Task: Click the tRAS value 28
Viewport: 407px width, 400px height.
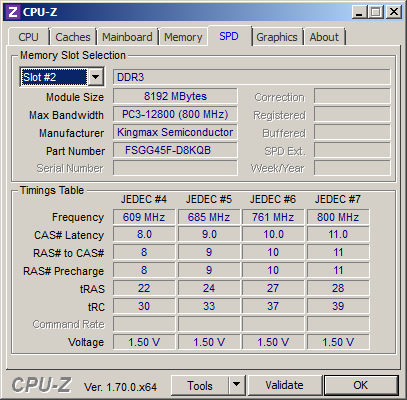Action: point(338,288)
